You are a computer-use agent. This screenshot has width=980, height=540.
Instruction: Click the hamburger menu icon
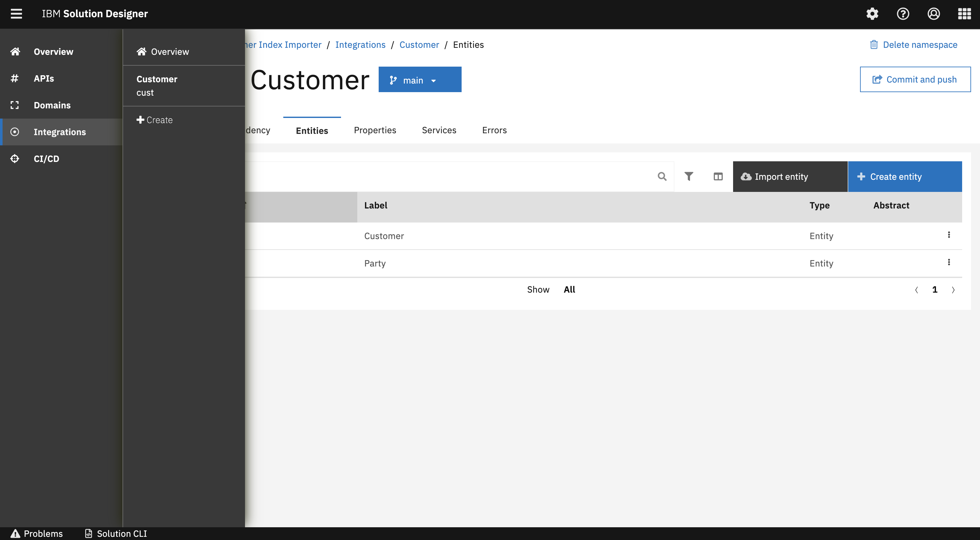point(16,14)
